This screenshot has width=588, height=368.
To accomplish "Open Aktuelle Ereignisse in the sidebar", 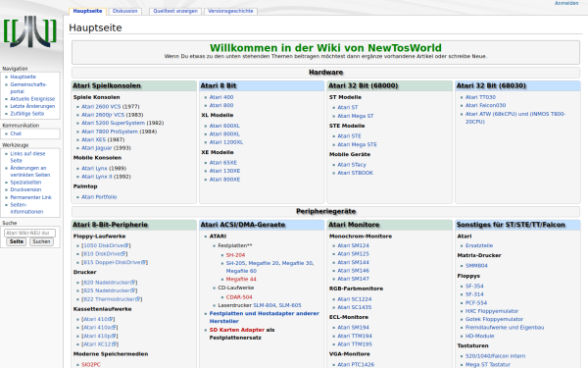I will (32, 99).
